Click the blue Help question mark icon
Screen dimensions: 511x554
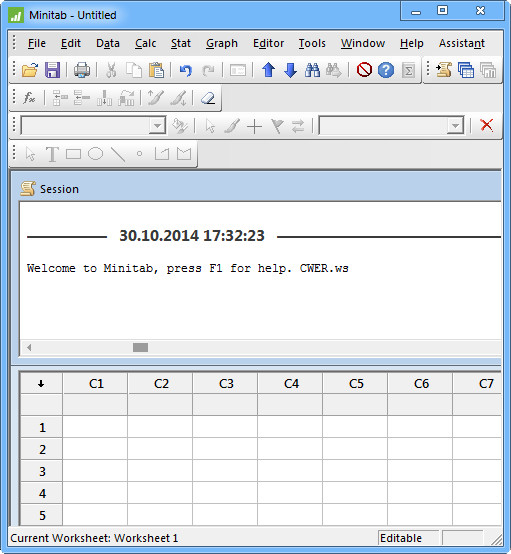point(386,70)
